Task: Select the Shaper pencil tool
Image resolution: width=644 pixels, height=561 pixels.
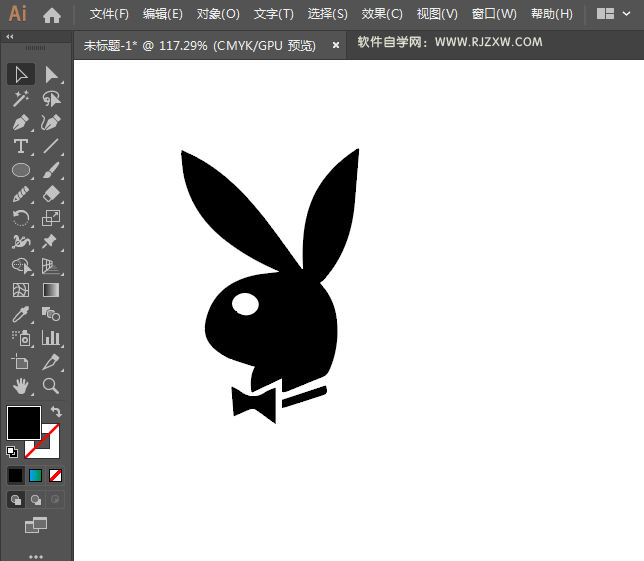Action: [x=21, y=194]
